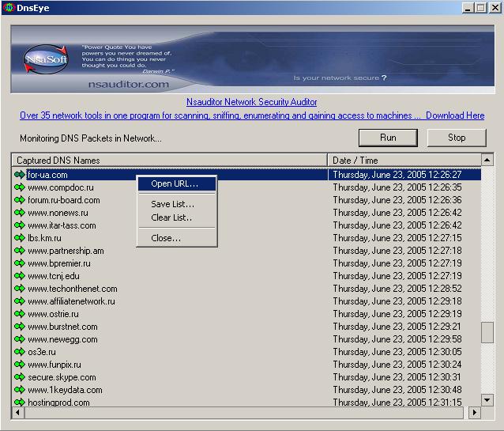
Task: Select the os3e.ru entry
Action: (42, 352)
